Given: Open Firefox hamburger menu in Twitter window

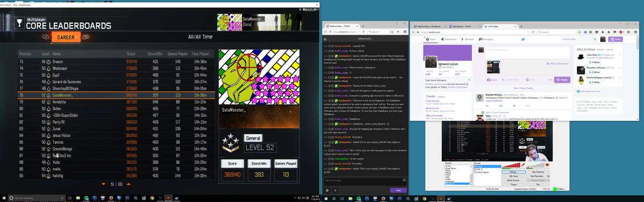Looking at the screenshot, I should coord(635,32).
